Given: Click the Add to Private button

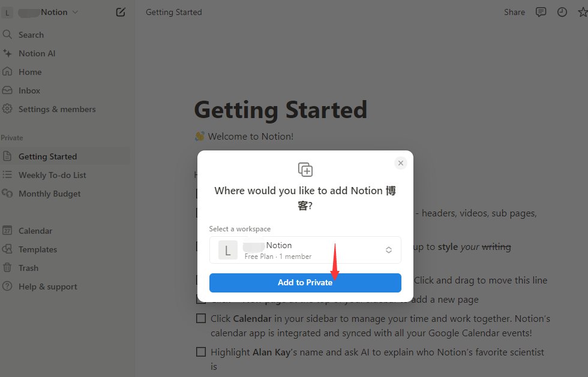Looking at the screenshot, I should [x=305, y=282].
